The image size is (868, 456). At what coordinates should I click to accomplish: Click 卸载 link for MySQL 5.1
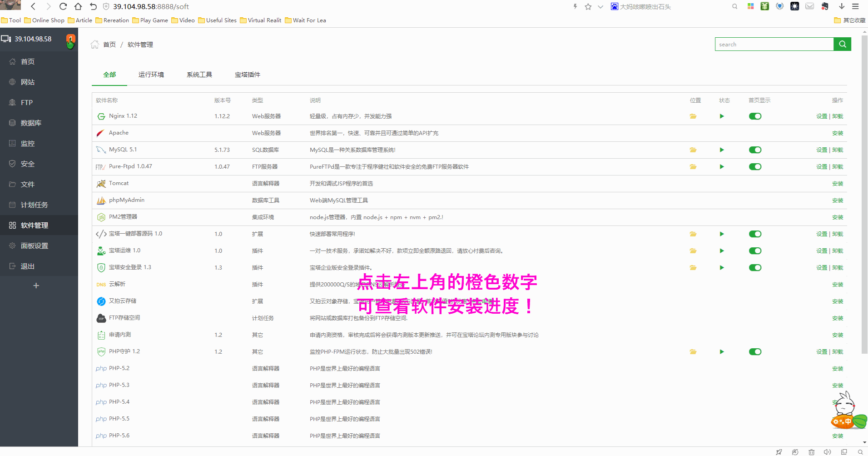[838, 150]
